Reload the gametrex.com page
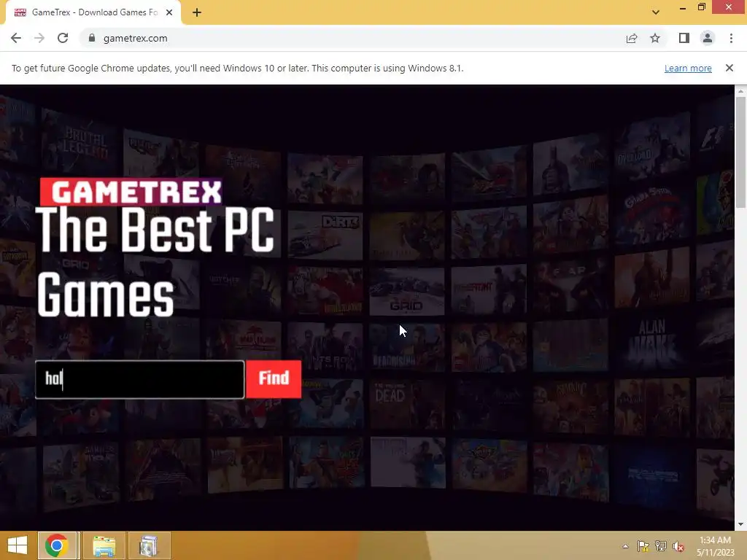Screen dimensions: 747x560 (x=63, y=38)
